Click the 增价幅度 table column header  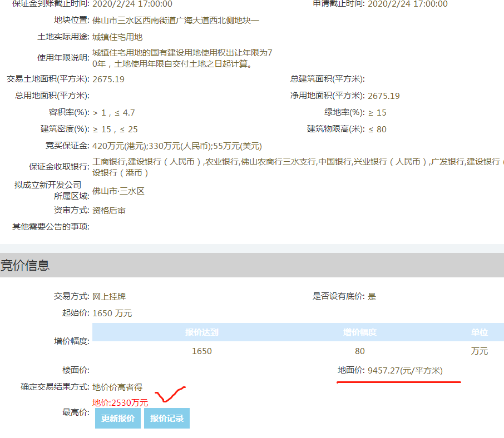coord(360,332)
